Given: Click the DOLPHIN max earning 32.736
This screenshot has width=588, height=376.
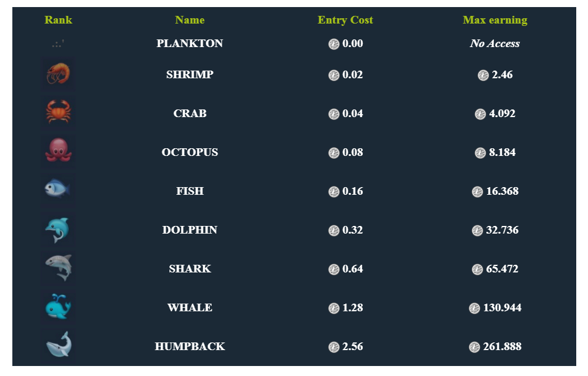Looking at the screenshot, I should (503, 230).
